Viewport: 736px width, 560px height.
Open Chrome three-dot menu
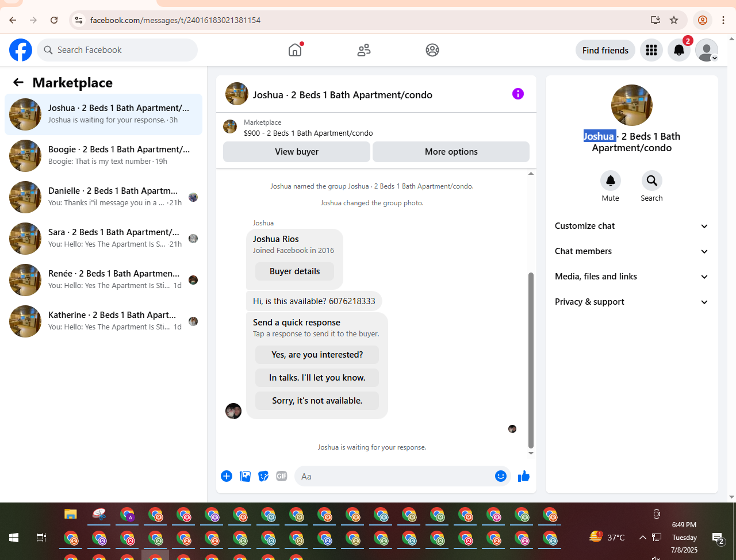click(x=723, y=20)
